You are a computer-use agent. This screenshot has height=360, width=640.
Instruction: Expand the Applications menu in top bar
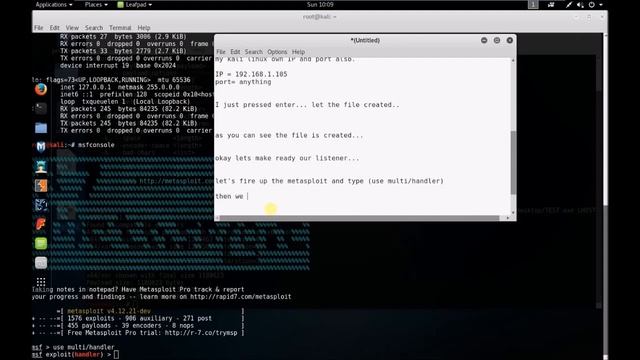tap(53, 5)
